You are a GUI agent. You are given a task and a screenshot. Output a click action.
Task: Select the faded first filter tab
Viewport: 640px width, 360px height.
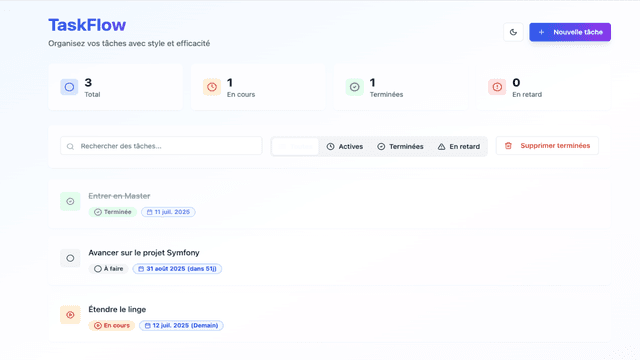click(295, 147)
